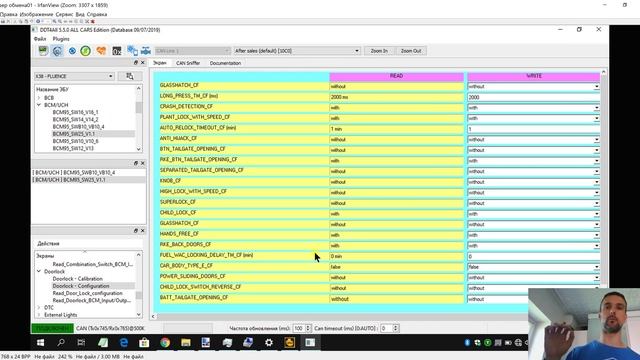
Task: Select BCM95_SW25_V1.1 in ECU tree
Action: coord(74,134)
